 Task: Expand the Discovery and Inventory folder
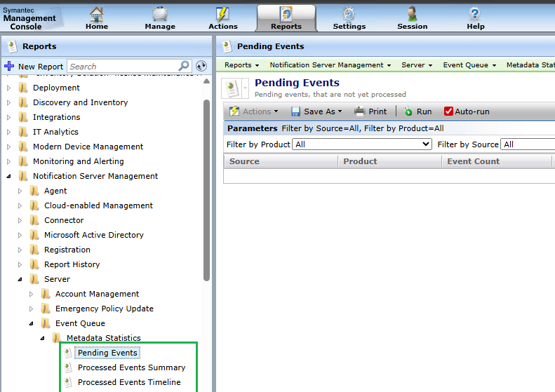pyautogui.click(x=9, y=102)
